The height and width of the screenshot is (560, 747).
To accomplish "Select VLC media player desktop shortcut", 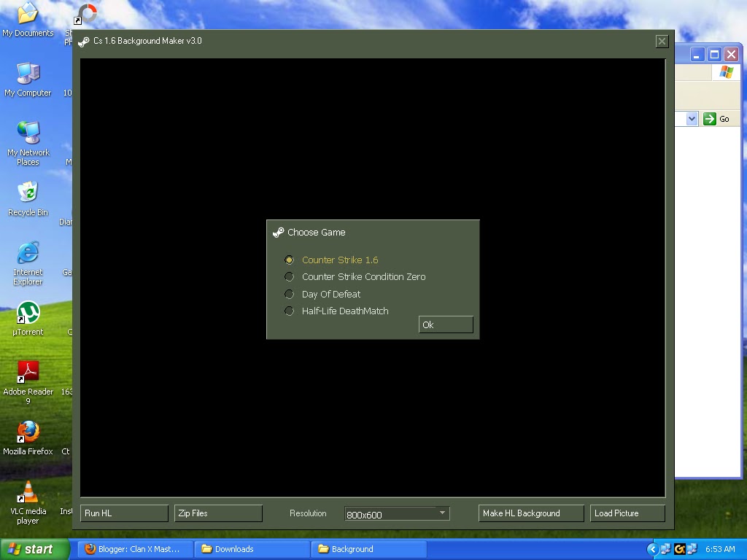I will click(x=28, y=502).
